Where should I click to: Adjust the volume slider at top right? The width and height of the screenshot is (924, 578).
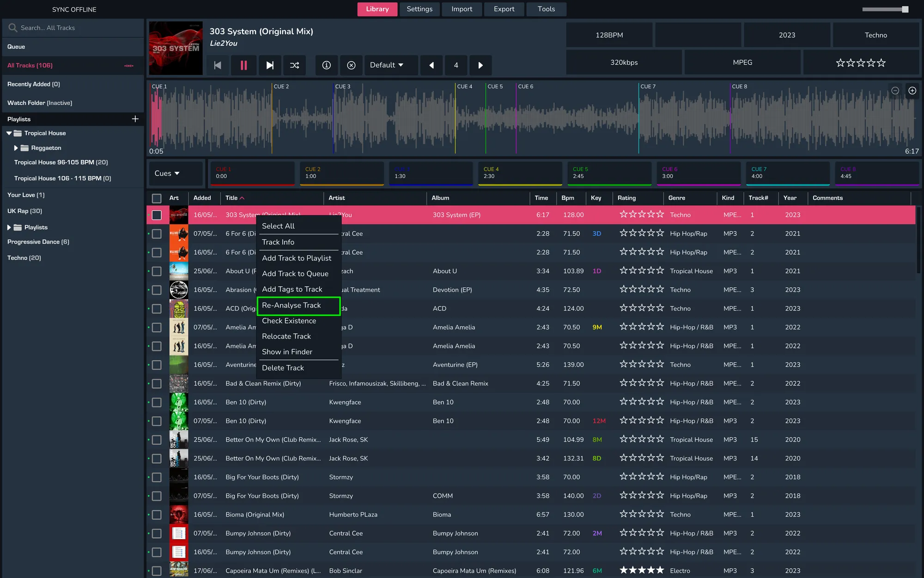pyautogui.click(x=905, y=9)
